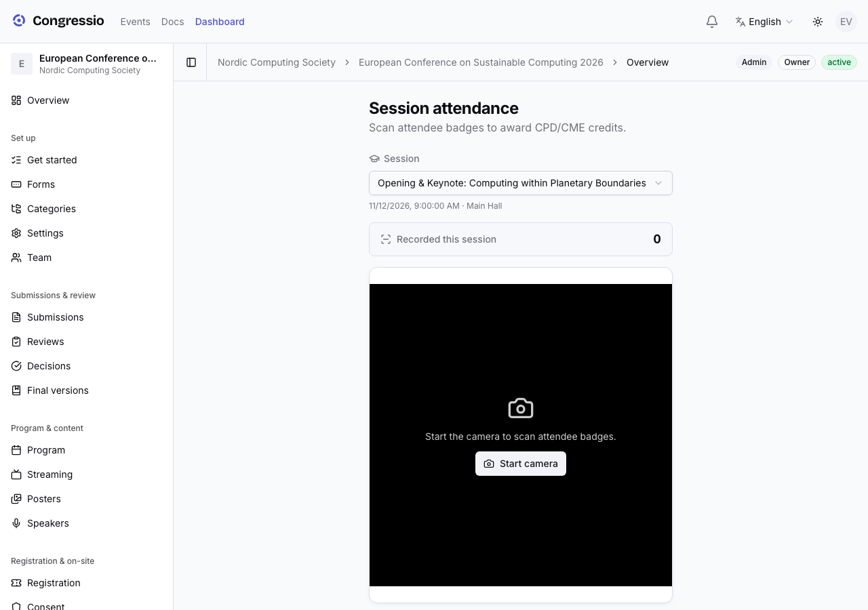Viewport: 868px width, 610px height.
Task: Open the notifications bell
Action: click(712, 22)
